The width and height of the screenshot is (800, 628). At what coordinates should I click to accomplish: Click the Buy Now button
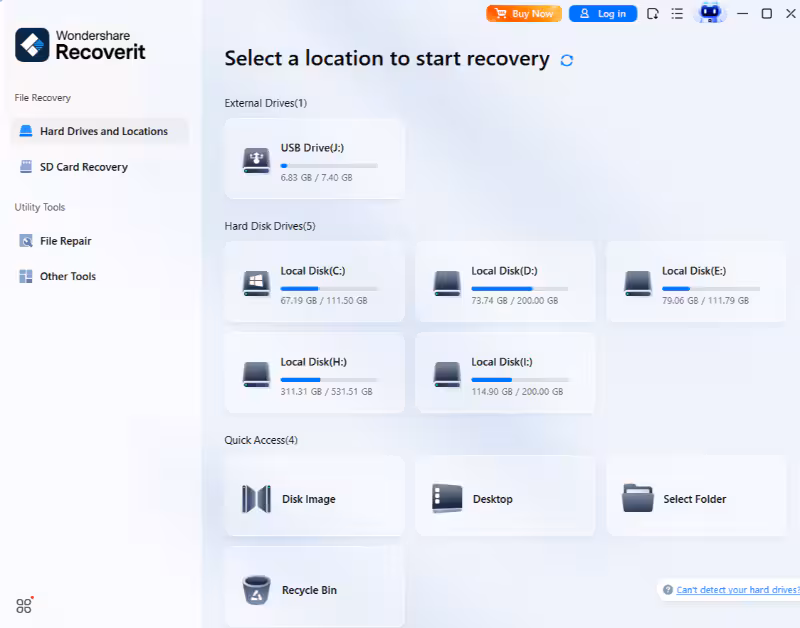pyautogui.click(x=523, y=13)
